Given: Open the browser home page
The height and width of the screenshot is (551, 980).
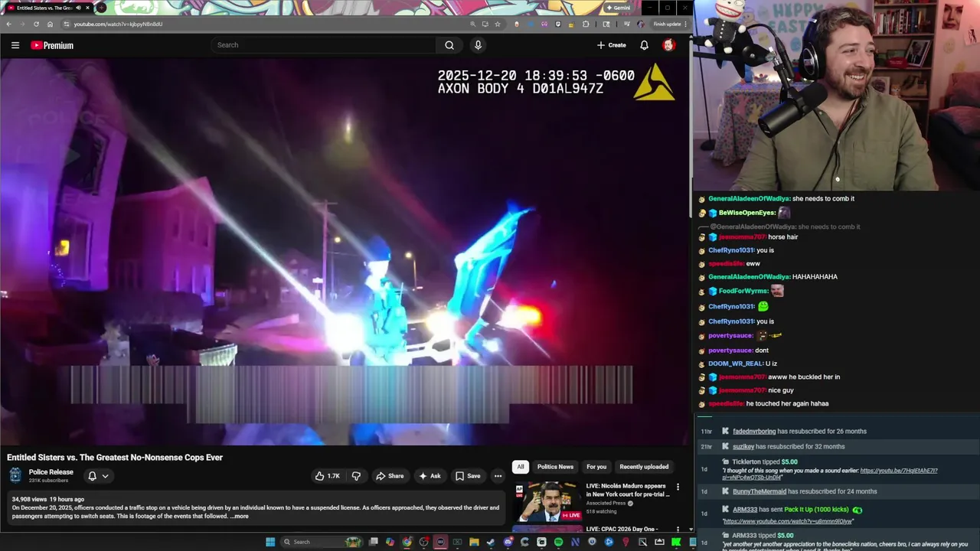Looking at the screenshot, I should tap(49, 24).
